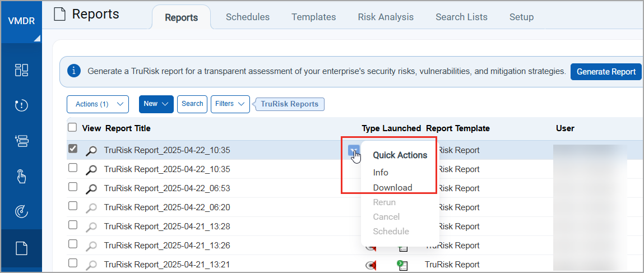Open the radar scan icon in the sidebar
644x273 pixels.
click(21, 212)
